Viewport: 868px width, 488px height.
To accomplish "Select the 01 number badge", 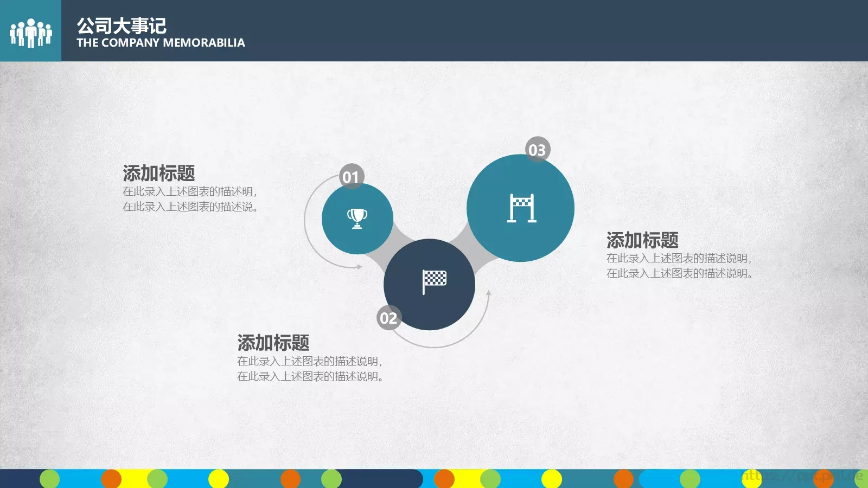I will pos(351,177).
